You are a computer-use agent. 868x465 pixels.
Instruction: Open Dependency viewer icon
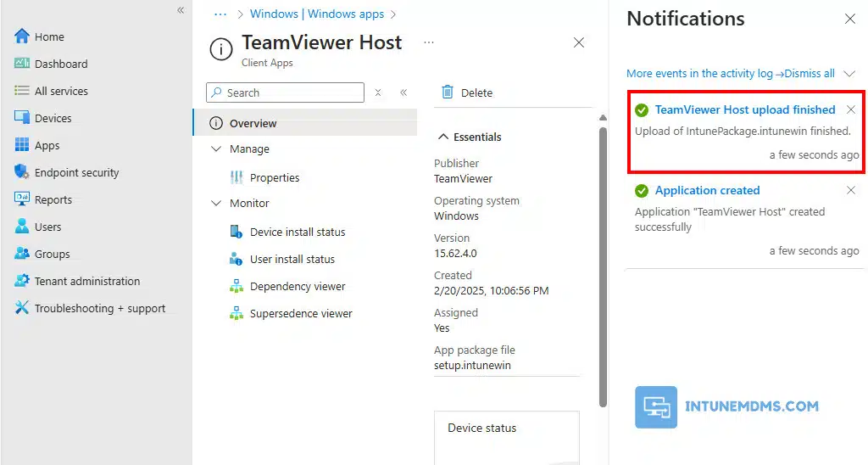(x=236, y=286)
